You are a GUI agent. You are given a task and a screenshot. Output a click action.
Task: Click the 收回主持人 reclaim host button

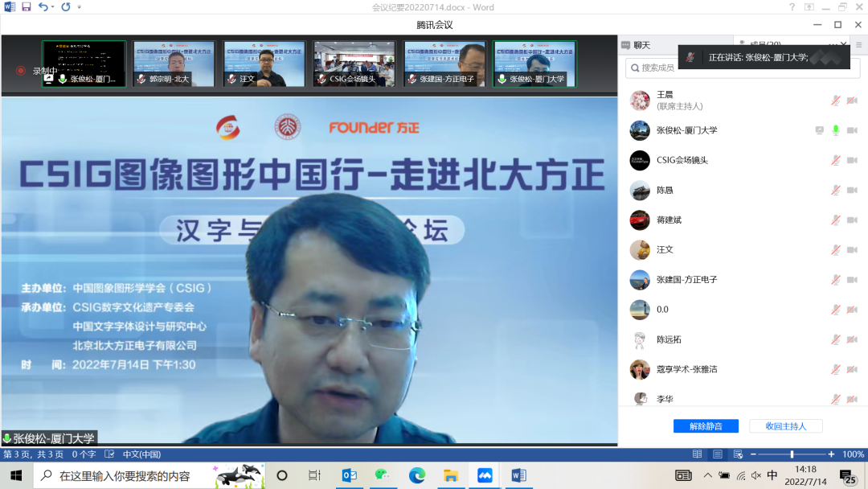click(785, 426)
